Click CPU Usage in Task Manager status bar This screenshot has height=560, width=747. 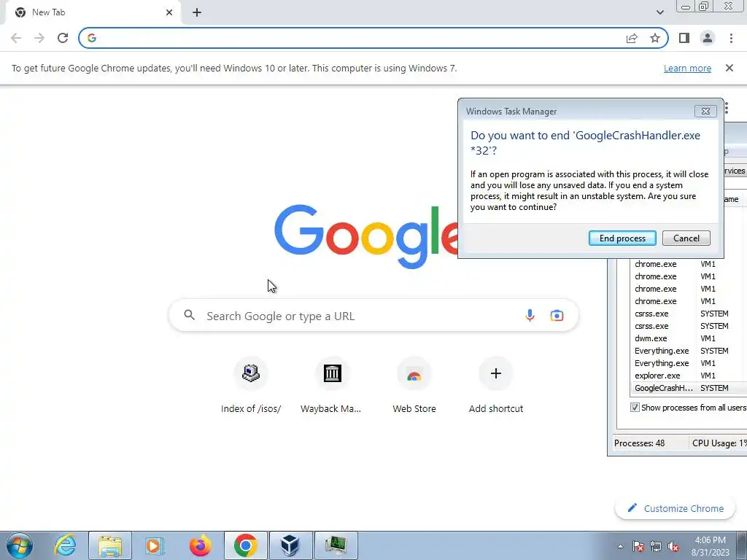point(719,443)
